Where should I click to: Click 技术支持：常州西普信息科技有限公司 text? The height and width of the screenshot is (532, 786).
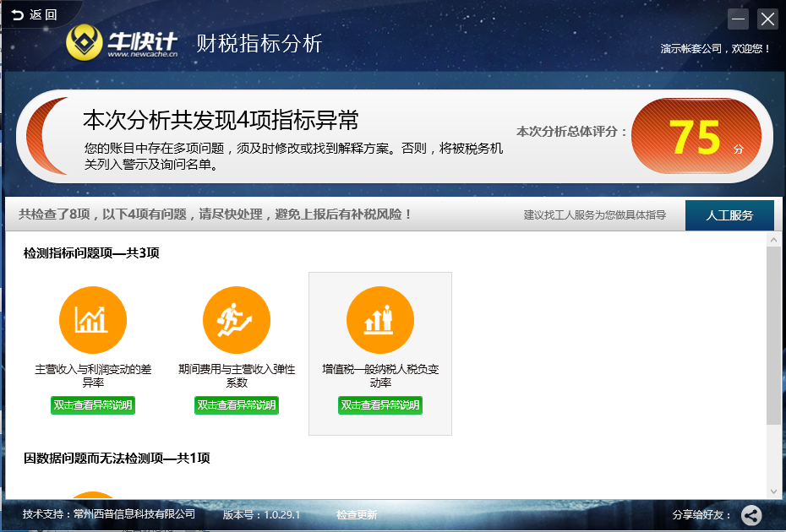pos(109,514)
